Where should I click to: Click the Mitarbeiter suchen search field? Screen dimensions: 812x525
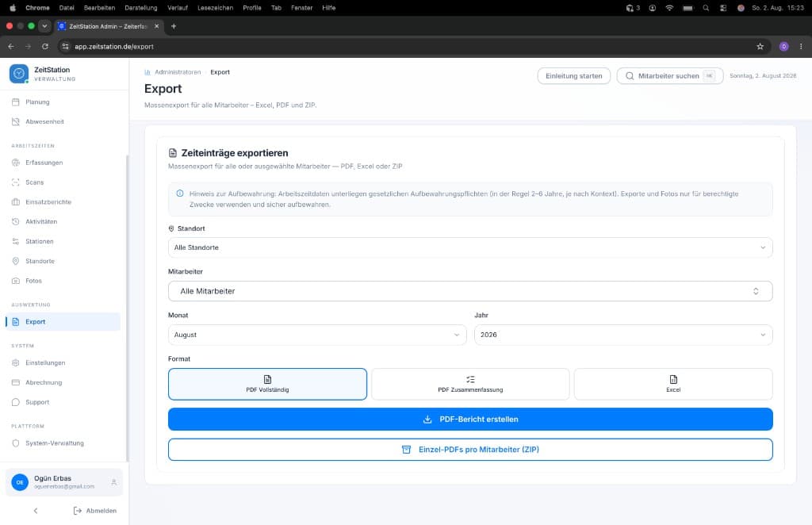pos(669,75)
